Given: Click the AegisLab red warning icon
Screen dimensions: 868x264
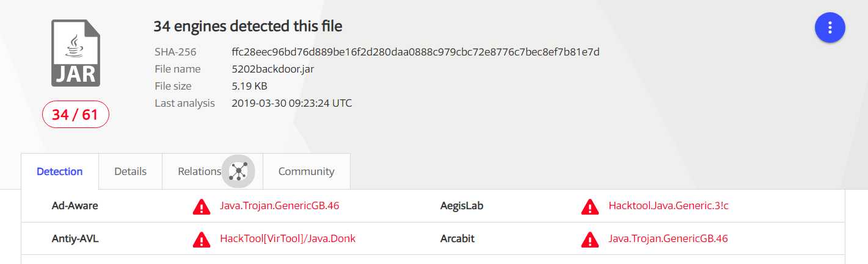Looking at the screenshot, I should (x=590, y=207).
